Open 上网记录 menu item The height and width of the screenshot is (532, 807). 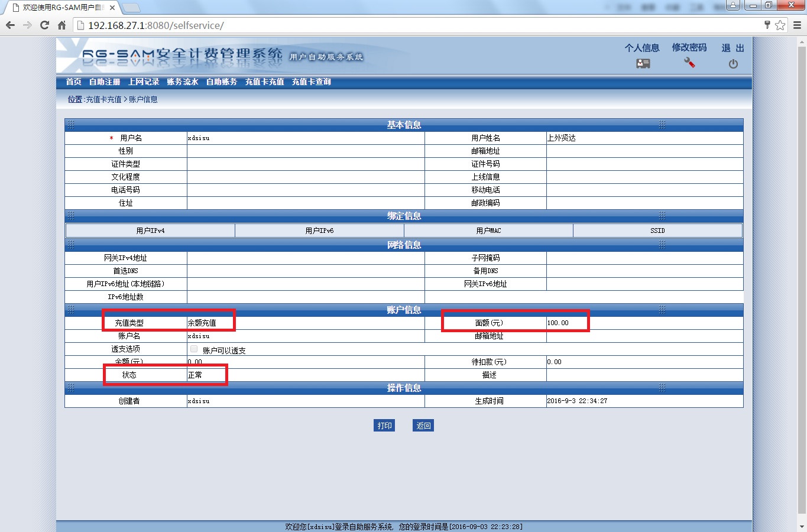[144, 82]
